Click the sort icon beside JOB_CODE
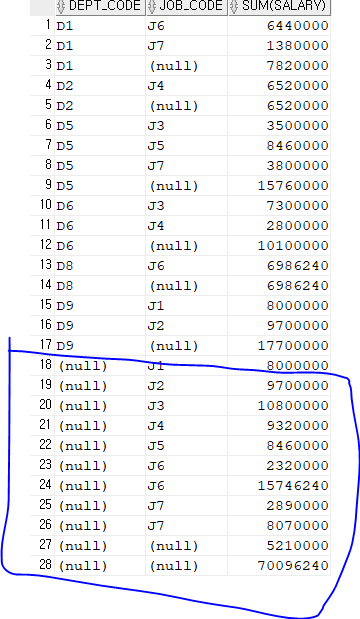Screen dimensions: 360x619 click(x=152, y=6)
